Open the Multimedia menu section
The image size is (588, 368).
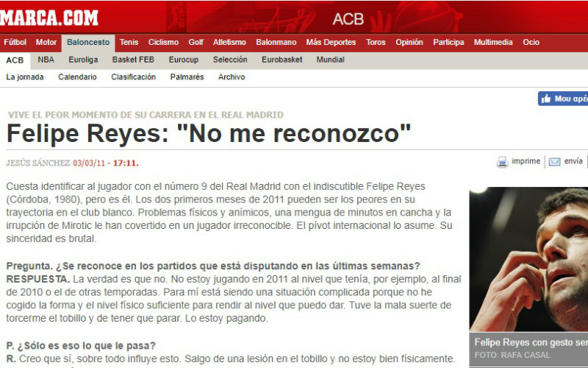[493, 43]
